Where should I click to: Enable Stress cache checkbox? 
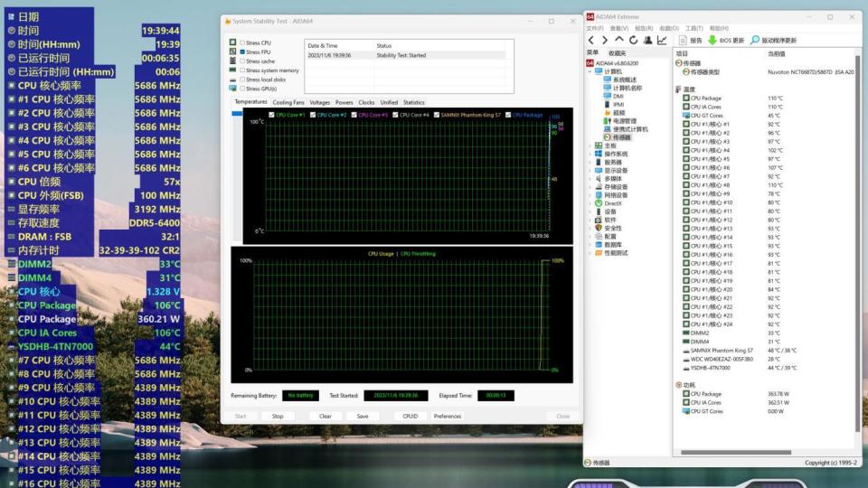[x=242, y=61]
